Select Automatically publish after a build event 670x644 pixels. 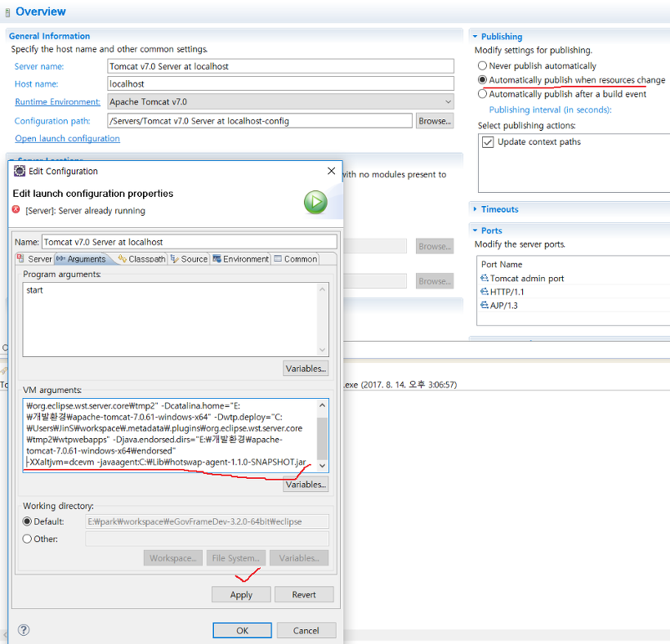tap(482, 94)
